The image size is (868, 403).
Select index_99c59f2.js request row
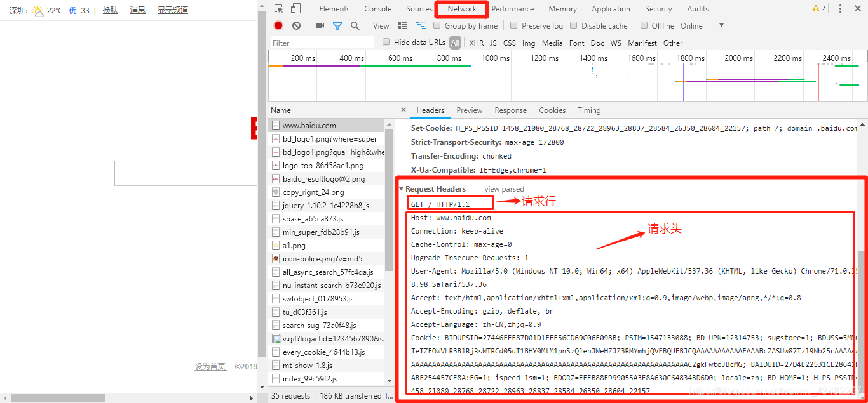pos(327,379)
